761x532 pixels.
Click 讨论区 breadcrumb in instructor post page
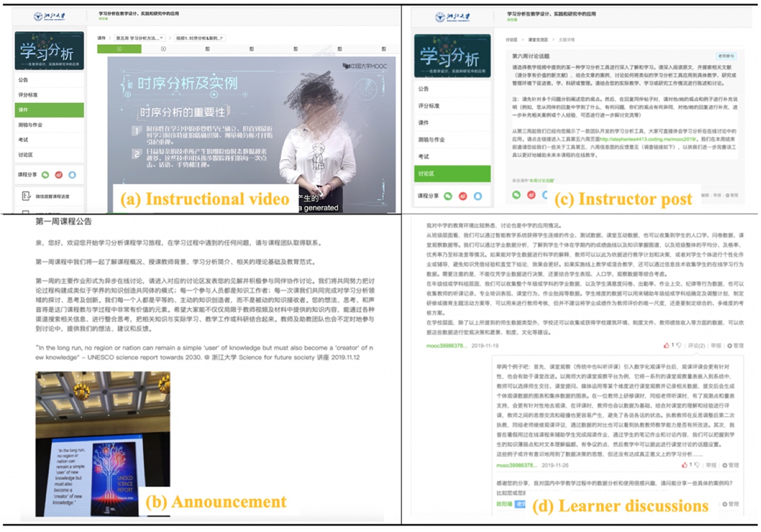pos(511,40)
